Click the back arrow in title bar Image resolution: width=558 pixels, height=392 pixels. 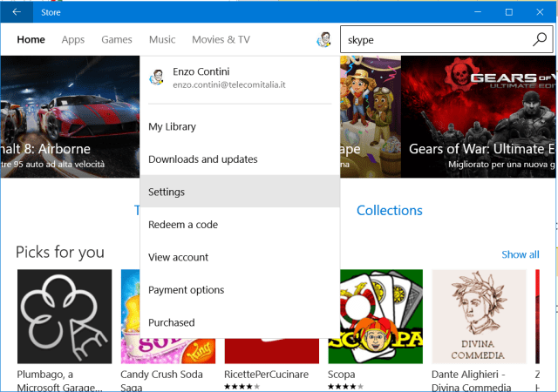(17, 12)
